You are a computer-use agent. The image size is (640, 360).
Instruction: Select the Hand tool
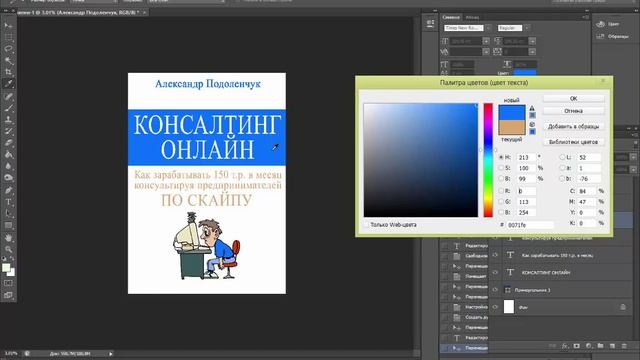click(x=8, y=238)
